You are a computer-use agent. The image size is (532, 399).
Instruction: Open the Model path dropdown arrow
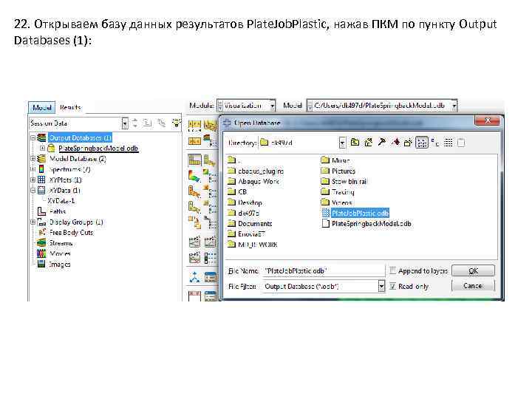tap(454, 106)
